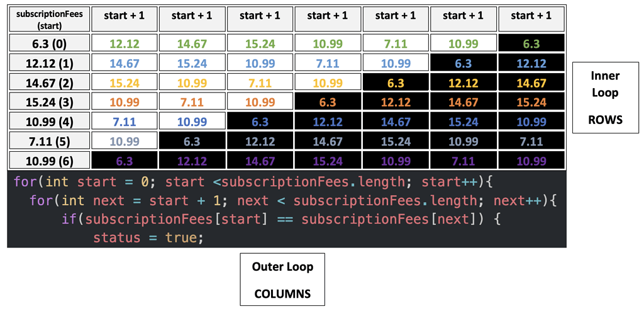Select the row header 15.24 (3)
This screenshot has width=644, height=311.
click(49, 101)
